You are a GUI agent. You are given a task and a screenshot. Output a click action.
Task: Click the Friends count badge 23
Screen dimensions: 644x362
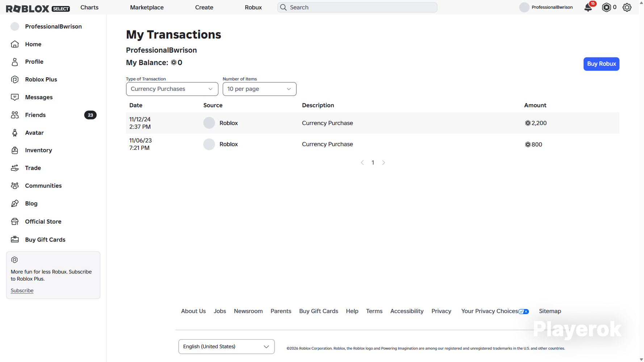point(90,115)
